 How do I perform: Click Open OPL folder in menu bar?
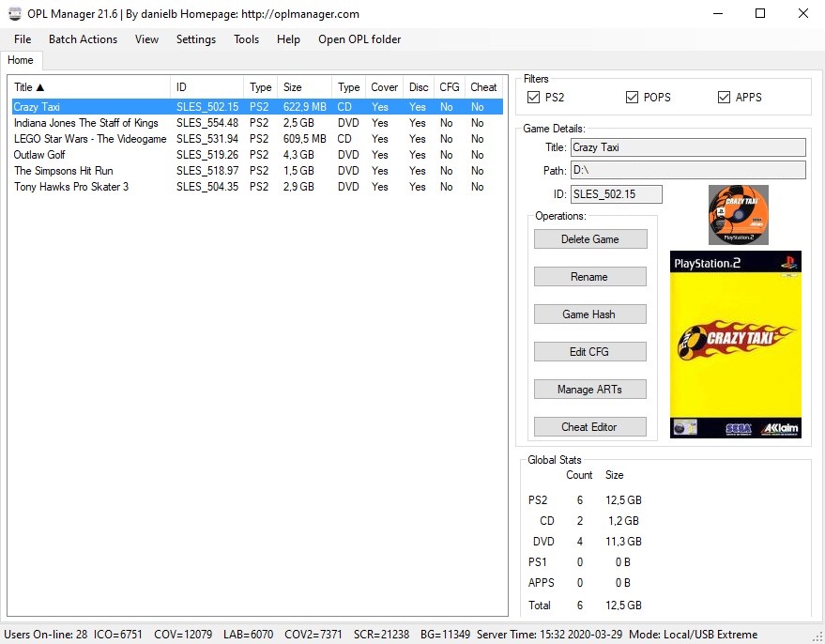(359, 39)
